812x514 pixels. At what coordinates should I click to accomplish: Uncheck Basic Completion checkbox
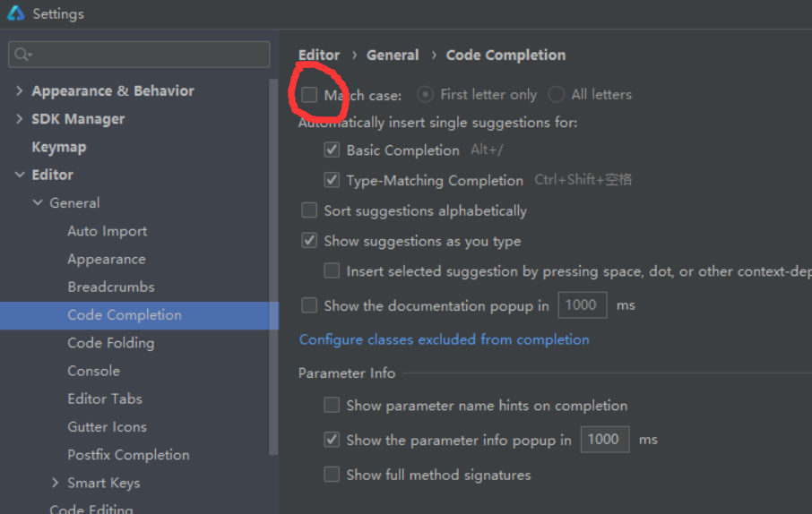tap(332, 150)
